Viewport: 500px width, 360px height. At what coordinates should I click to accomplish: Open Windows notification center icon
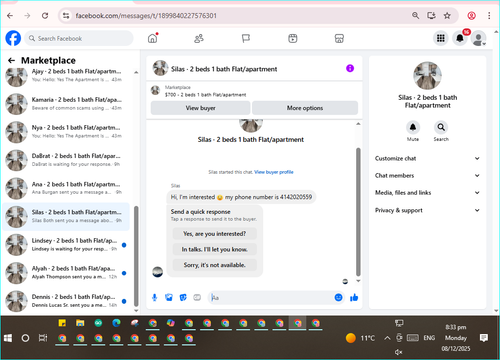[x=484, y=338]
